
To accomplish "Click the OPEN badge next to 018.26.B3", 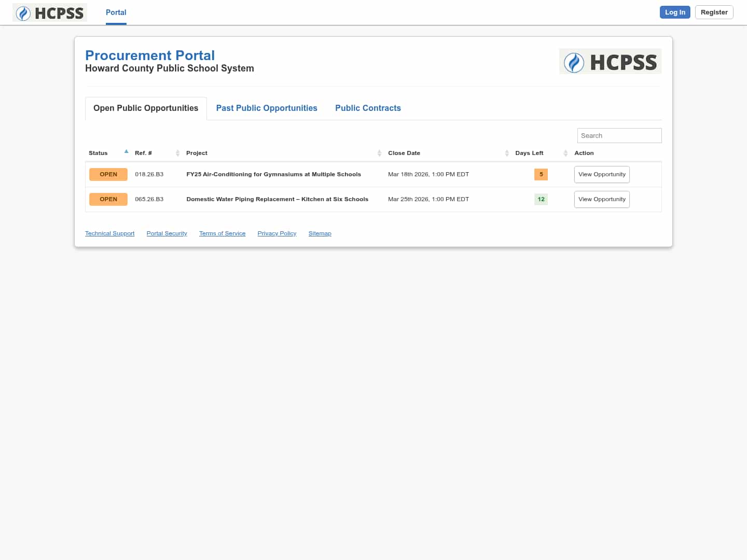I will click(x=108, y=174).
